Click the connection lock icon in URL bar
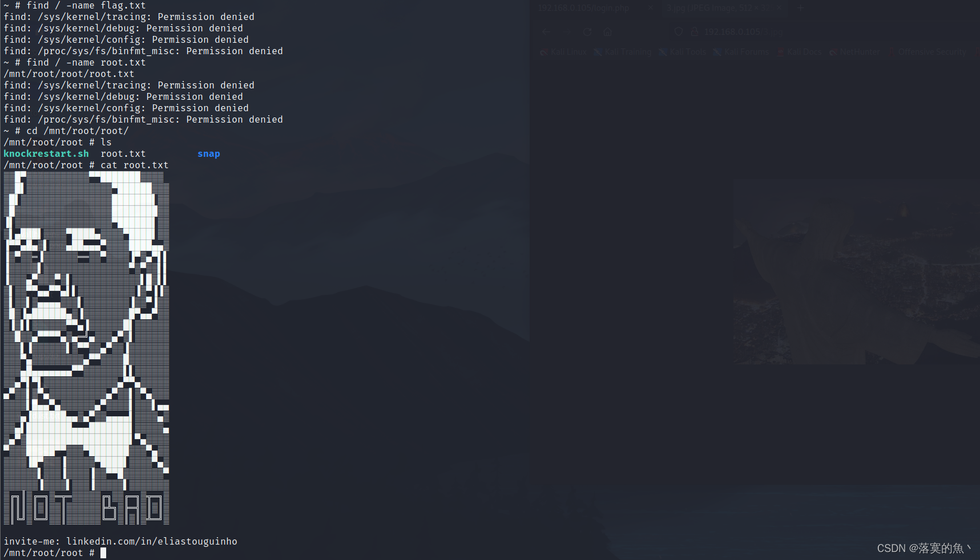The width and height of the screenshot is (980, 560). (695, 32)
